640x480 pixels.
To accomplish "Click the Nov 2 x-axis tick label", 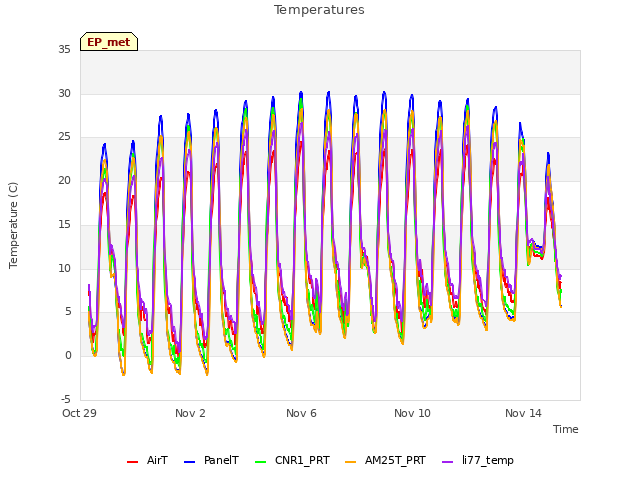I will 190,413.
